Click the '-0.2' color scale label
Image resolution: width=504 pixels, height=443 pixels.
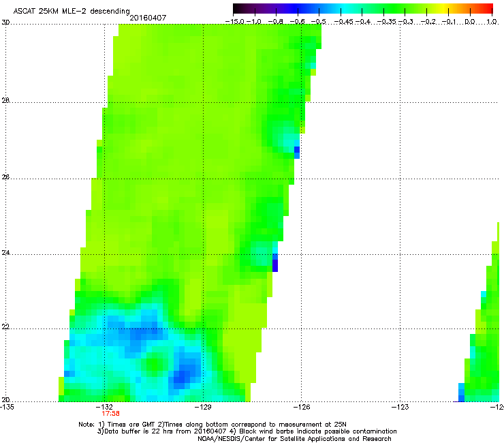click(x=428, y=22)
